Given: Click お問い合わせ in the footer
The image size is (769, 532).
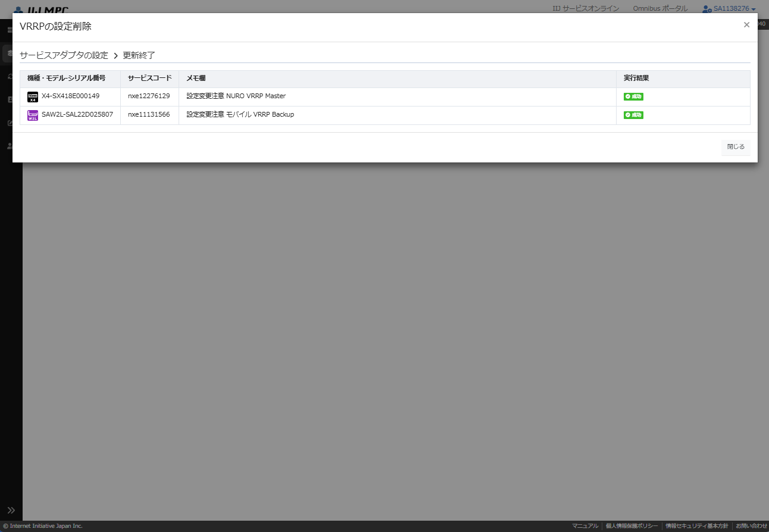Looking at the screenshot, I should click(x=751, y=526).
